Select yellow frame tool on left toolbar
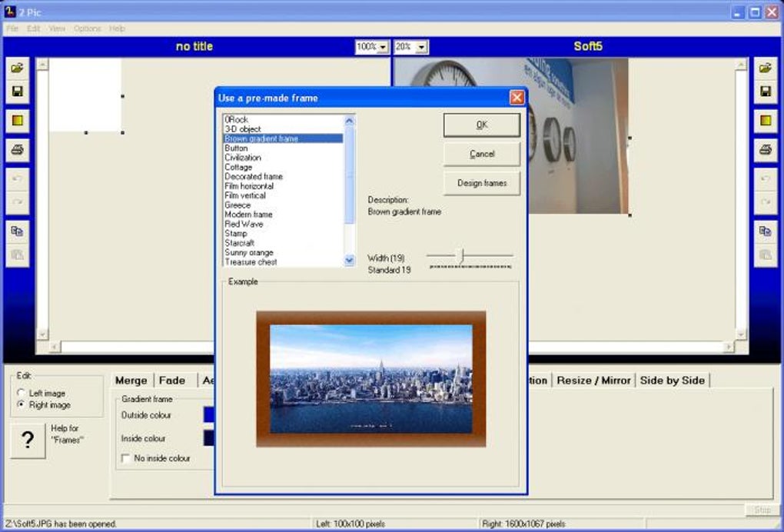The height and width of the screenshot is (532, 784). click(x=17, y=121)
